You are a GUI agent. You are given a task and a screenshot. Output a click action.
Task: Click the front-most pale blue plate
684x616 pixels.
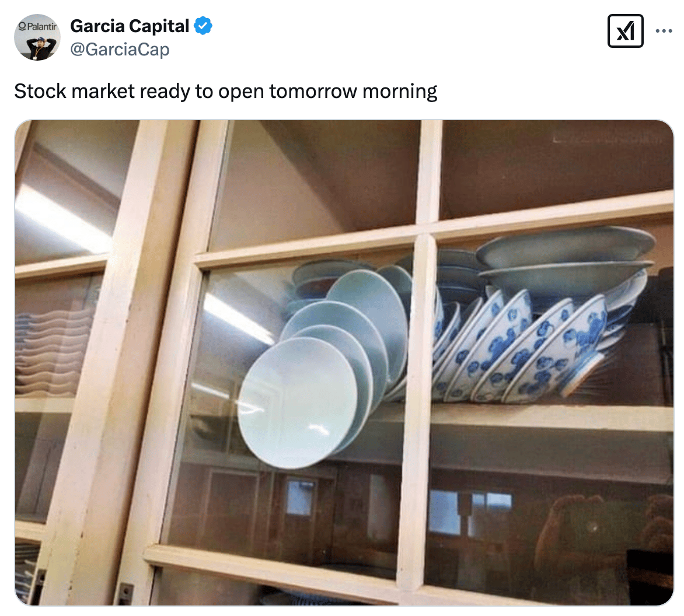[298, 403]
